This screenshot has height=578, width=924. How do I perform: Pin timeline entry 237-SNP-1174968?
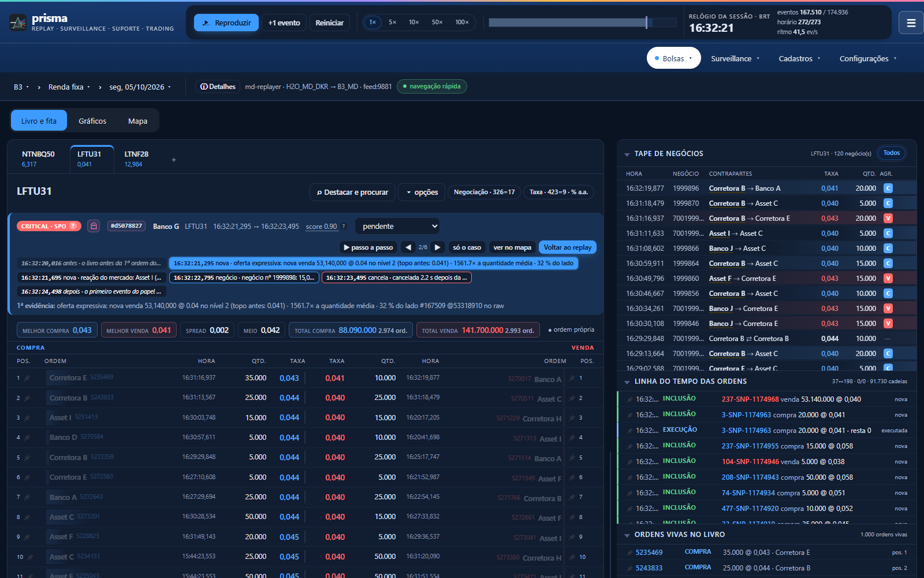pyautogui.click(x=629, y=399)
